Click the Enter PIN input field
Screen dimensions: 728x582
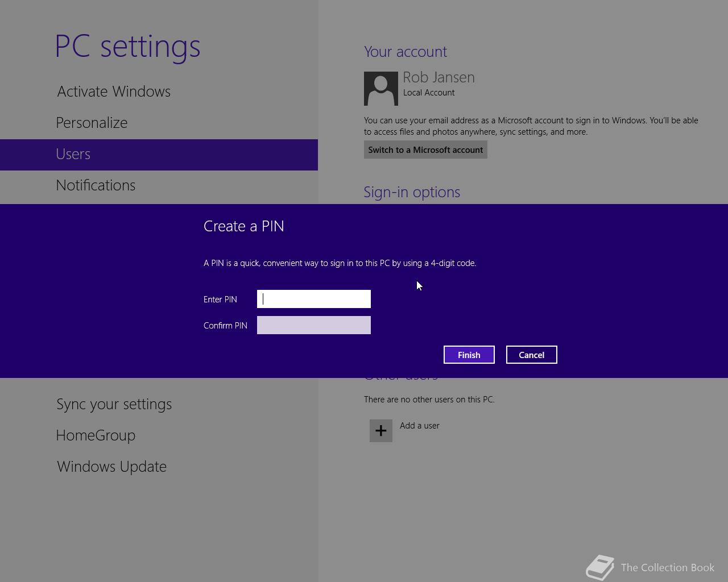point(314,299)
